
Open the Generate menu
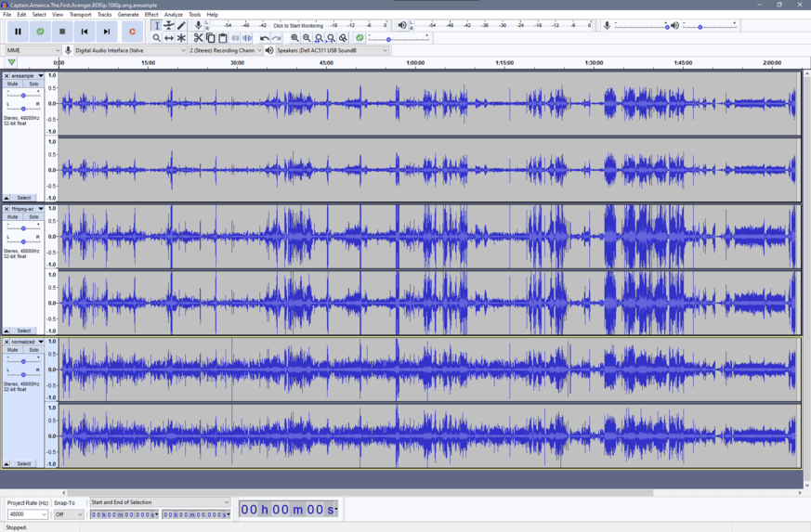tap(128, 15)
